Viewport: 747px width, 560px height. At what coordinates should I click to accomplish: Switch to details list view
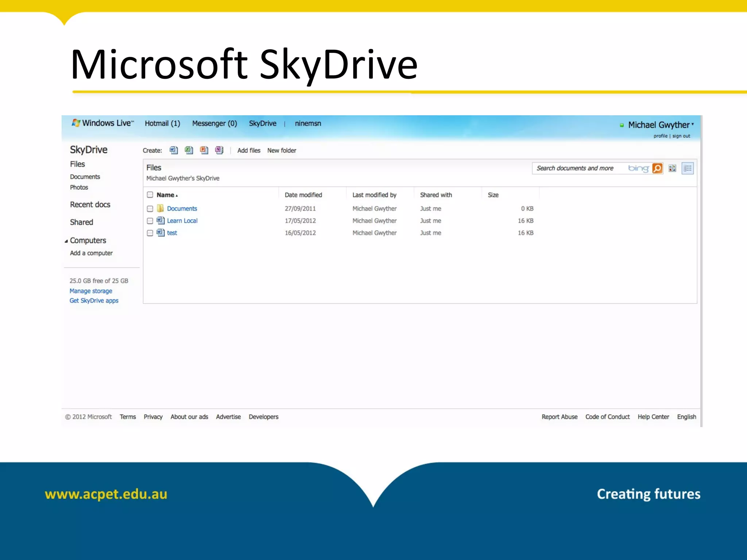pos(688,168)
